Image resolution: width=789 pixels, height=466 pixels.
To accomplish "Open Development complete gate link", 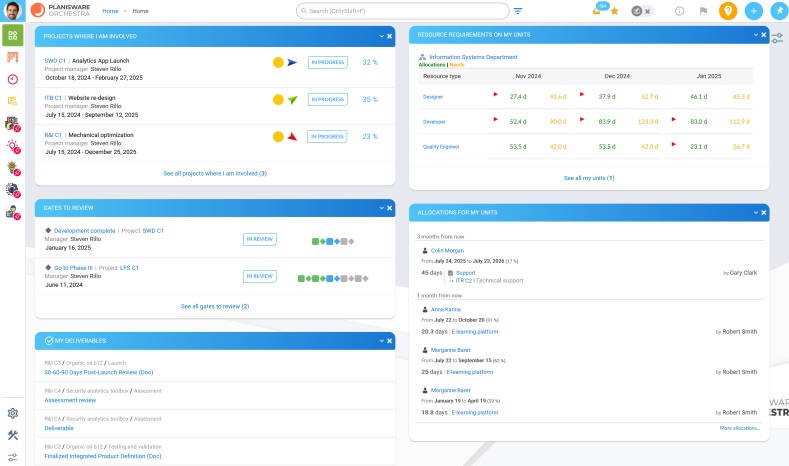I will point(85,231).
